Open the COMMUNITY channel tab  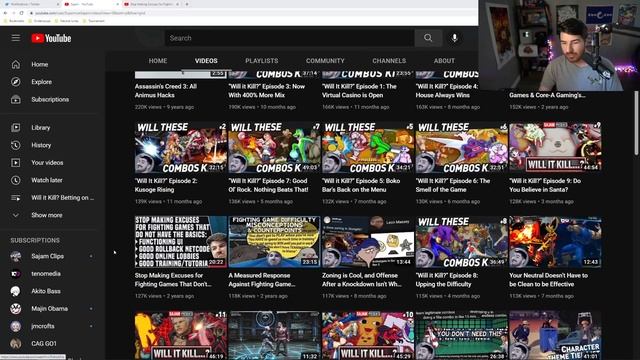325,61
